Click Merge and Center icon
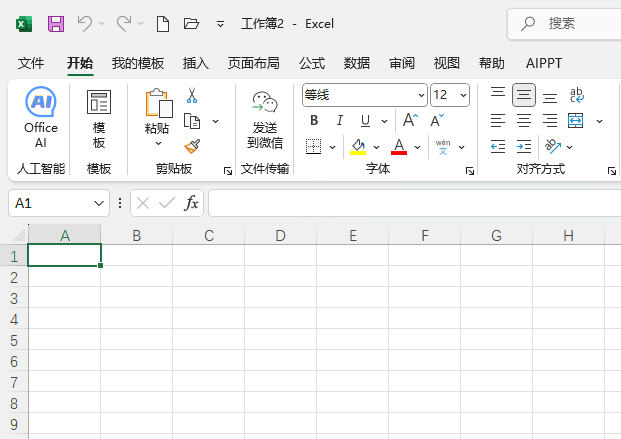This screenshot has height=439, width=621. tap(575, 121)
